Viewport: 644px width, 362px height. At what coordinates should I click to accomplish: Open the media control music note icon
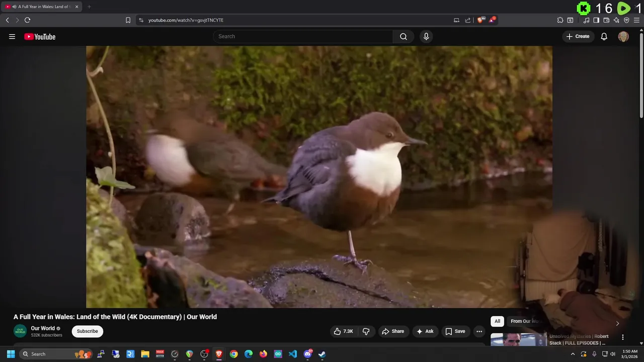(x=586, y=20)
